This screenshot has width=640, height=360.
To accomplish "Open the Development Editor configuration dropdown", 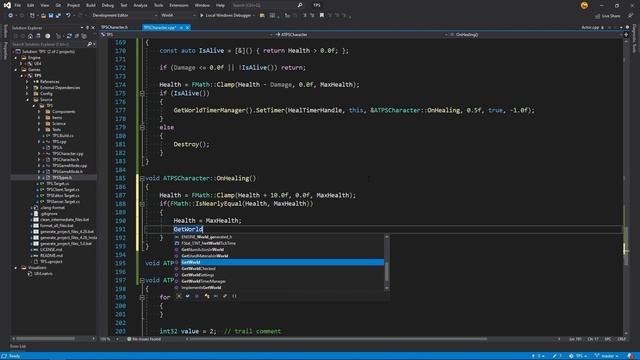I will pyautogui.click(x=124, y=16).
